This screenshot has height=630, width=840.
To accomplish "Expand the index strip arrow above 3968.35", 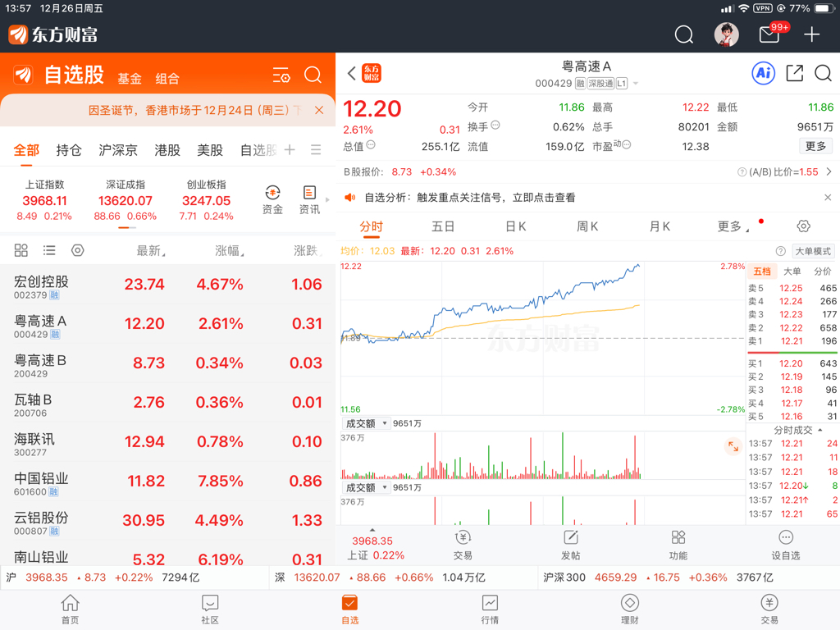I will click(372, 530).
